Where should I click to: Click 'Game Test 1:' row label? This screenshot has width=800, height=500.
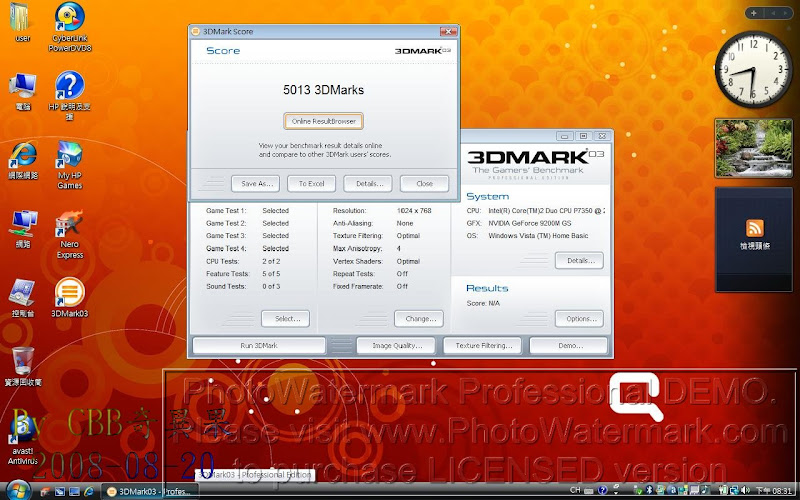[x=226, y=210]
